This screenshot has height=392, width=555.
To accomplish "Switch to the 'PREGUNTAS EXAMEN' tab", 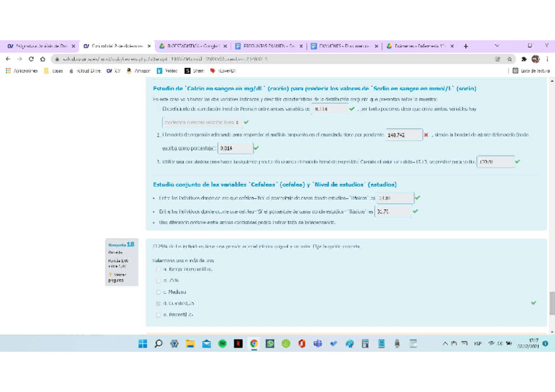I will pos(268,46).
